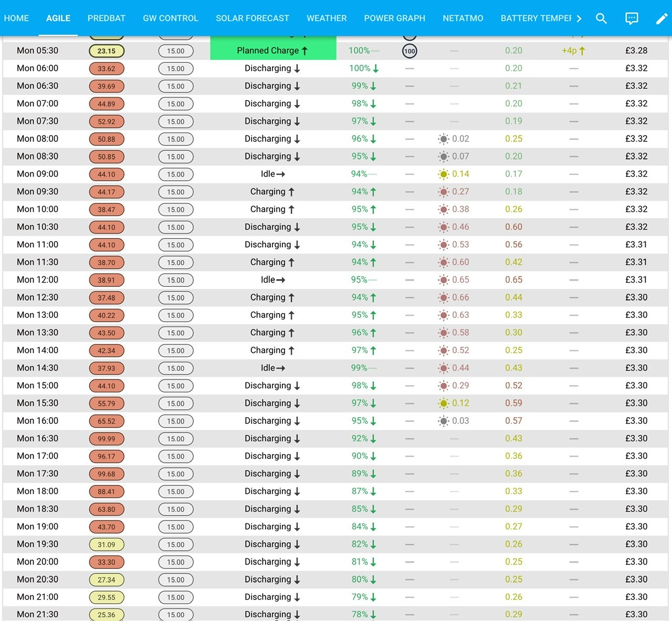Click the red sun icon at Mon 12:00

(444, 280)
